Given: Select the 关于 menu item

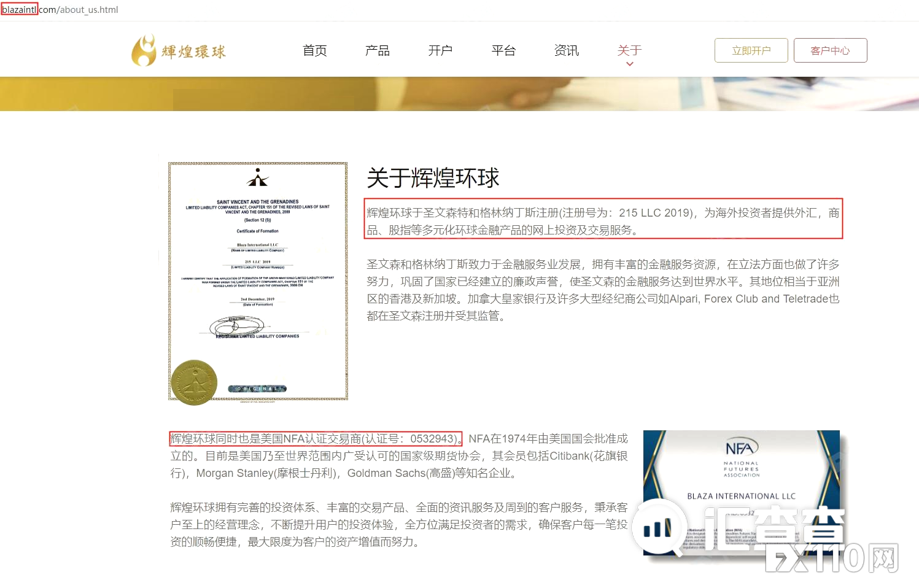Looking at the screenshot, I should [629, 50].
